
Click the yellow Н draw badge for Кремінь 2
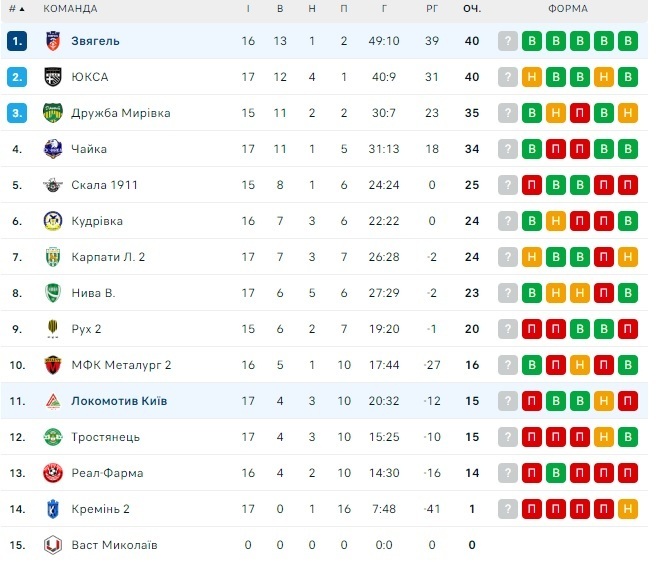(628, 509)
